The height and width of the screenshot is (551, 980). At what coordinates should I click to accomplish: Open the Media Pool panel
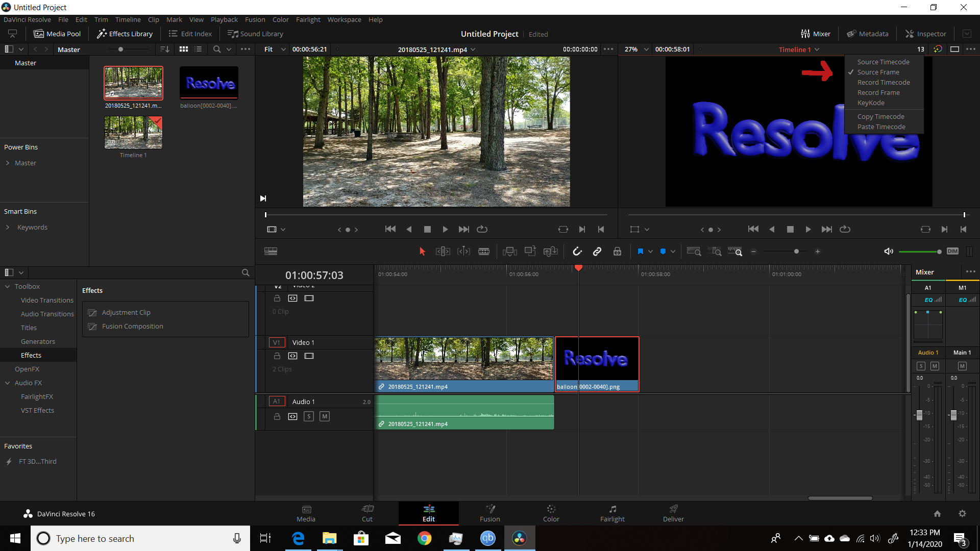pyautogui.click(x=57, y=34)
